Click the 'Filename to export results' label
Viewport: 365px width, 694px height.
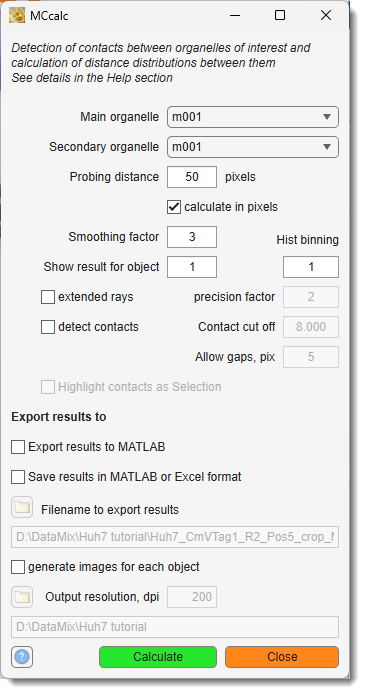(x=110, y=510)
